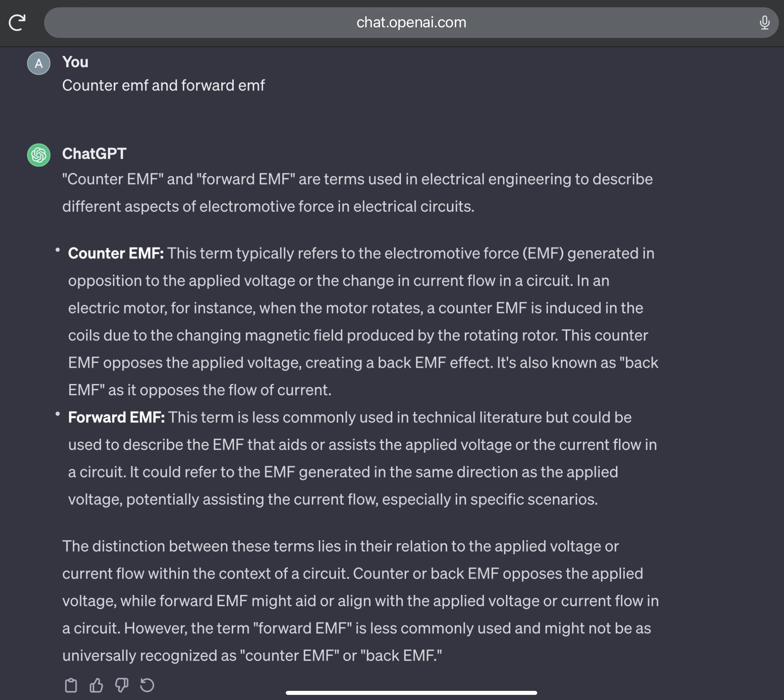Copy the ChatGPT response with clipboard icon
Screen dimensions: 784x700
[71, 685]
